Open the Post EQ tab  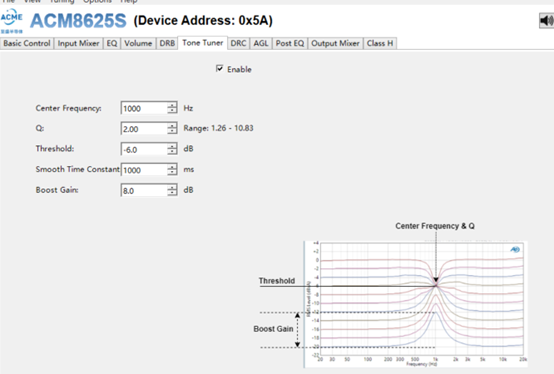pyautogui.click(x=290, y=43)
